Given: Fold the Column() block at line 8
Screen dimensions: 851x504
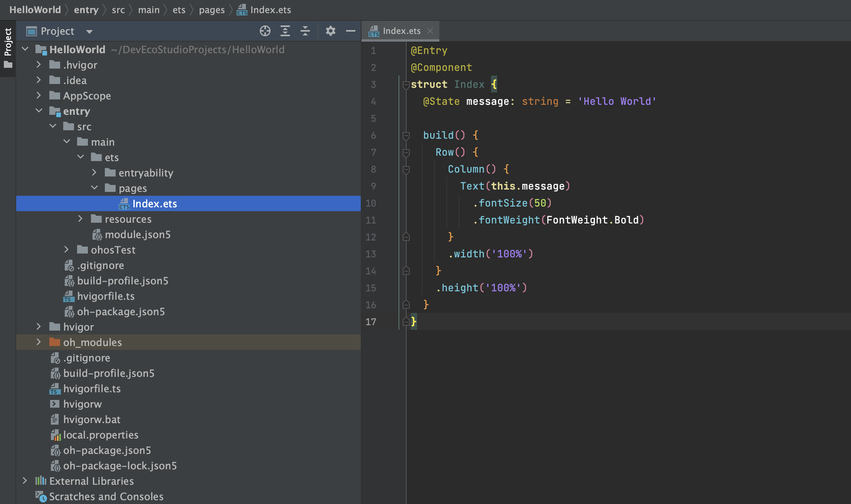Looking at the screenshot, I should (406, 170).
